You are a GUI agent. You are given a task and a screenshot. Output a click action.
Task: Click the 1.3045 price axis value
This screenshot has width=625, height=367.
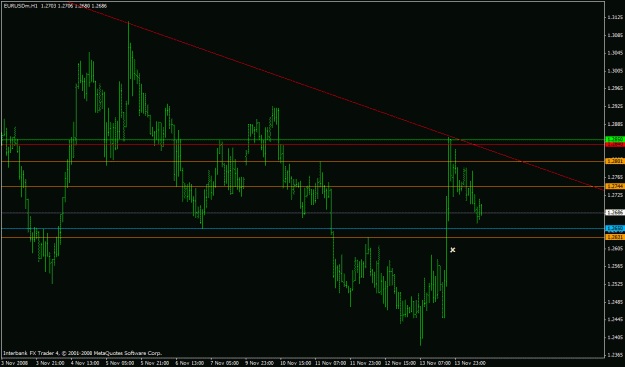(x=614, y=53)
